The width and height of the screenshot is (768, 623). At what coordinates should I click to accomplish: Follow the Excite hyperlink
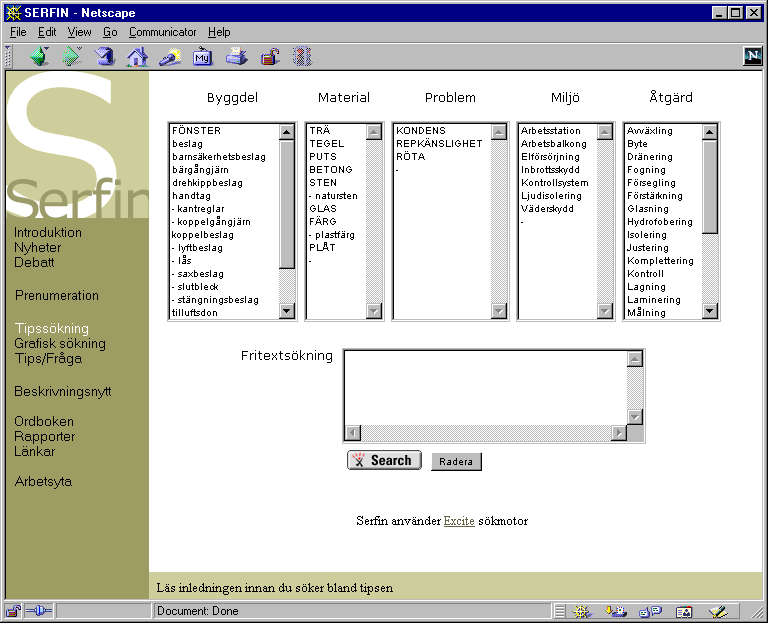point(459,521)
